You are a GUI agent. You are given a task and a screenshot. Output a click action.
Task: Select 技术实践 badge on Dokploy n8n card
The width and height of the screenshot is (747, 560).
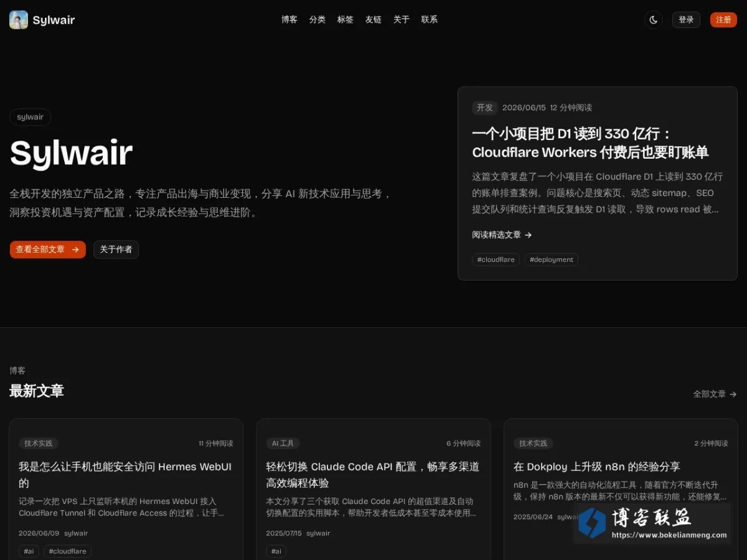point(533,444)
